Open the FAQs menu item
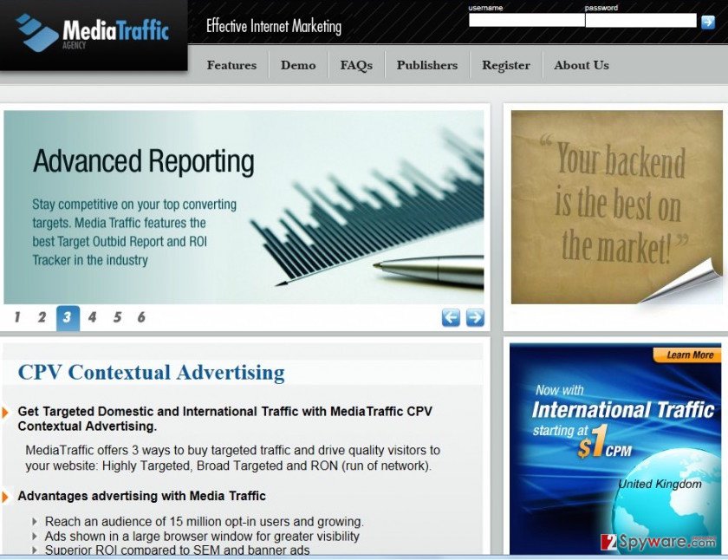This screenshot has height=560, width=728. 356,65
